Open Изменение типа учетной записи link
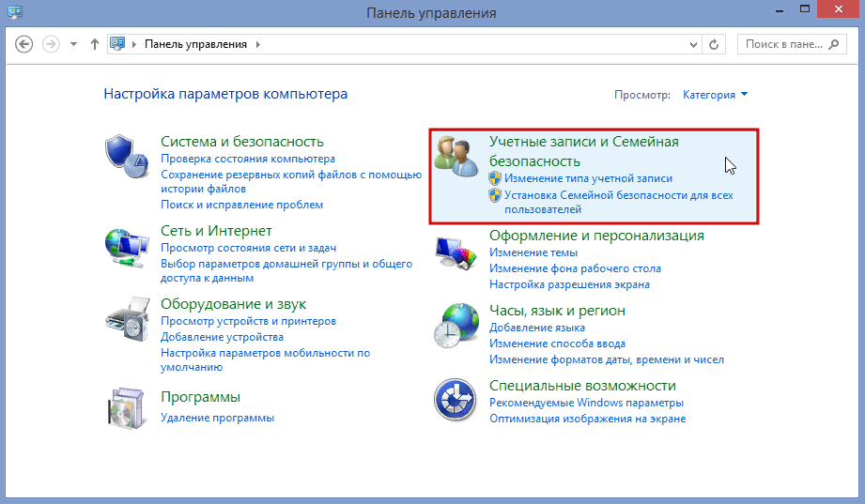The width and height of the screenshot is (865, 504). point(588,178)
